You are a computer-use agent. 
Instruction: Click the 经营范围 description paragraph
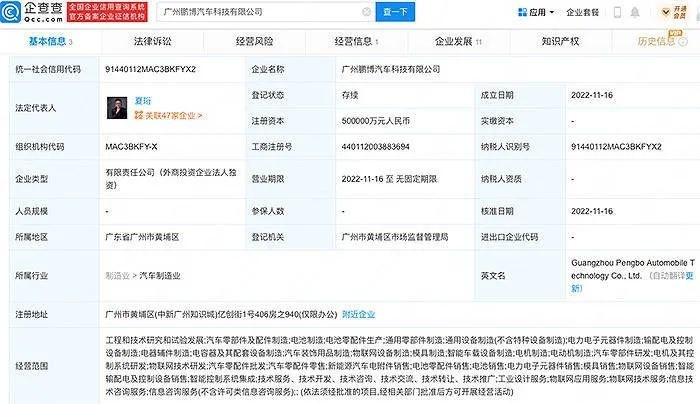tap(400, 366)
